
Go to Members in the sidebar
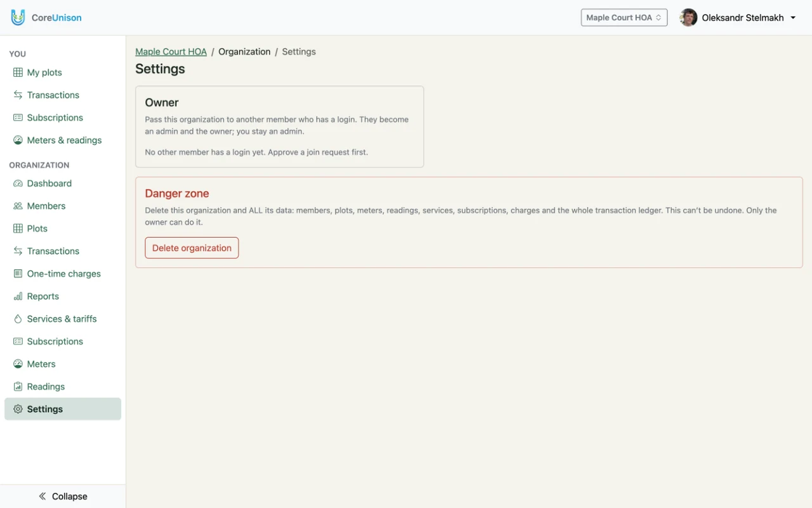(63, 206)
